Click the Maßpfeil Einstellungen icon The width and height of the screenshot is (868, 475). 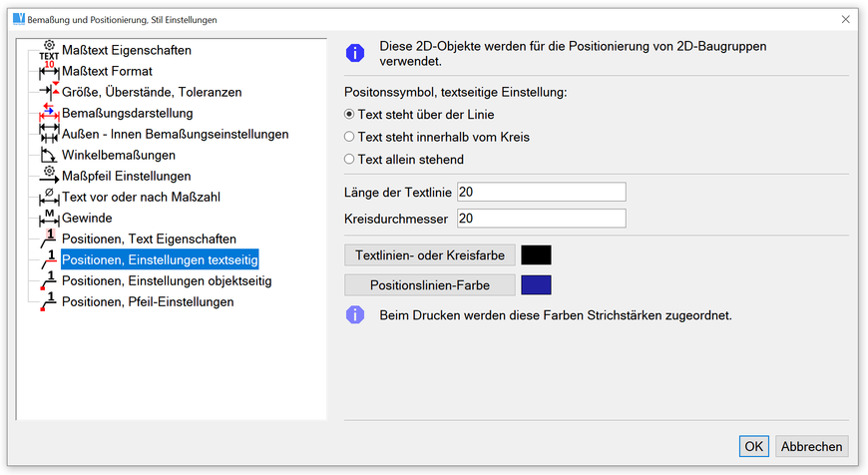click(49, 176)
